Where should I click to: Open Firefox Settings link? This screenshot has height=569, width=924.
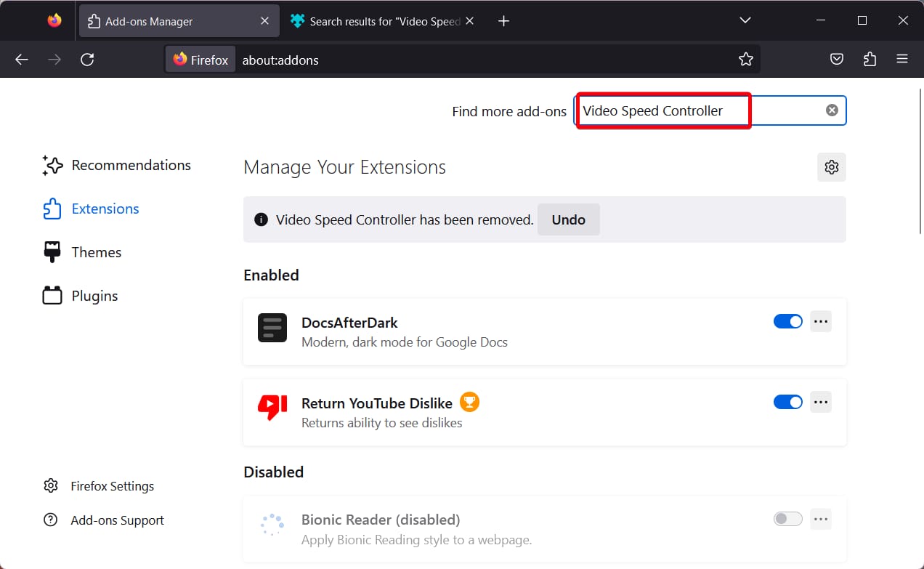(99, 486)
